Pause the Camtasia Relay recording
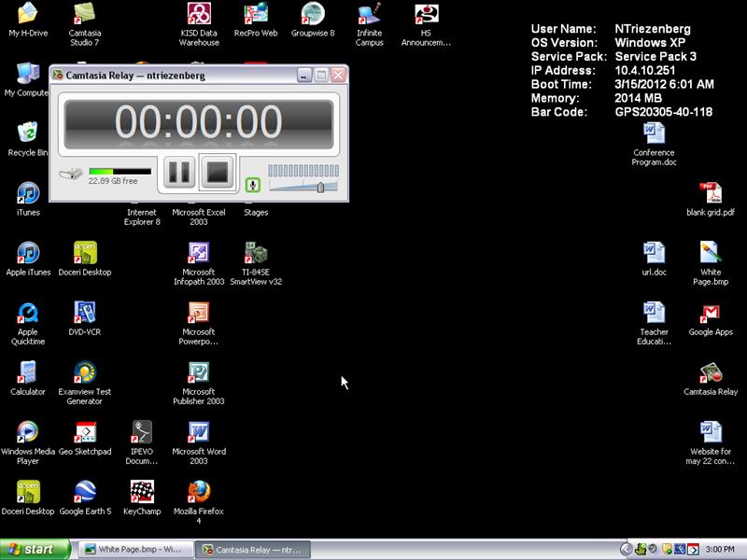This screenshot has height=560, width=747. tap(179, 173)
